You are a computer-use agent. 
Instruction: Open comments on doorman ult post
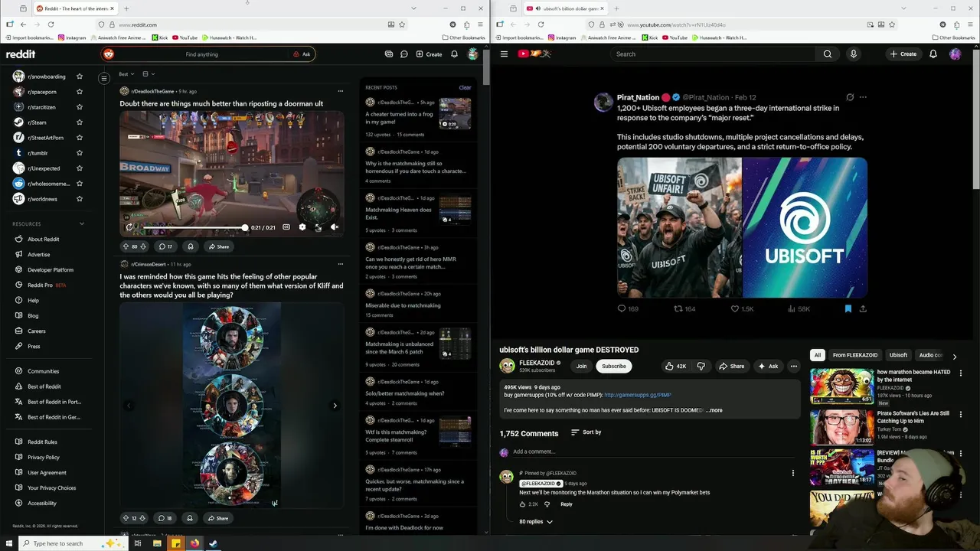[165, 246]
